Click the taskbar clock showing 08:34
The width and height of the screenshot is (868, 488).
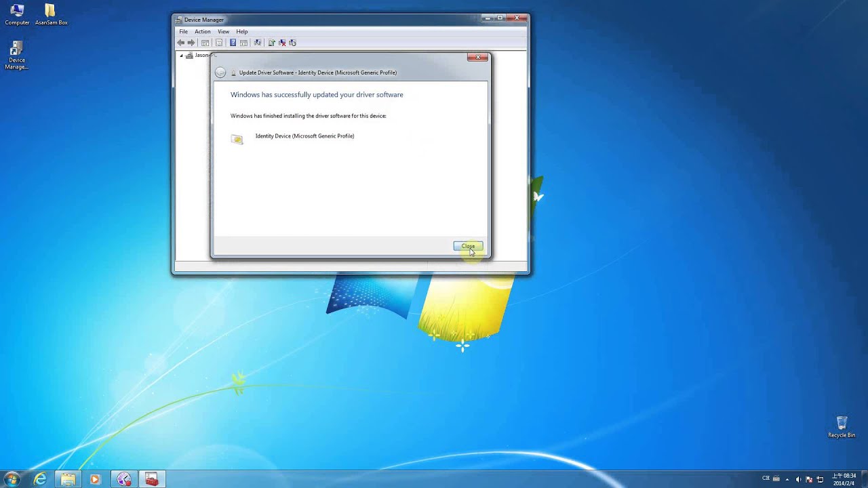(844, 479)
